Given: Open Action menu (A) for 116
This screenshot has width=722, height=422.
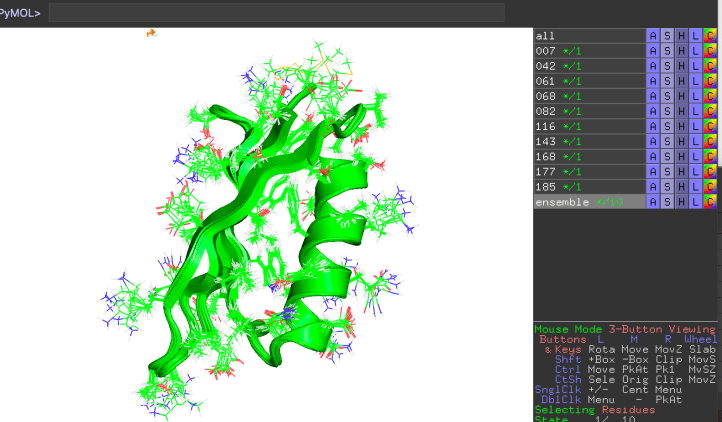Looking at the screenshot, I should tap(653, 127).
